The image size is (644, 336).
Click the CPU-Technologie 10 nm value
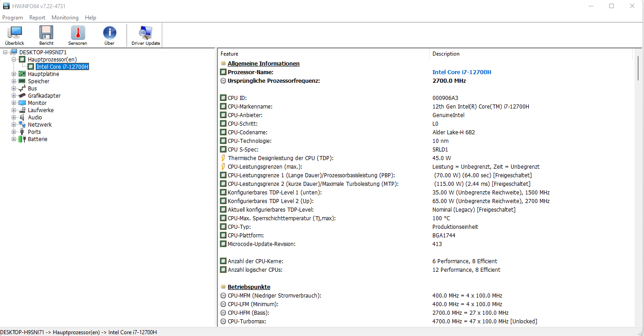point(439,141)
